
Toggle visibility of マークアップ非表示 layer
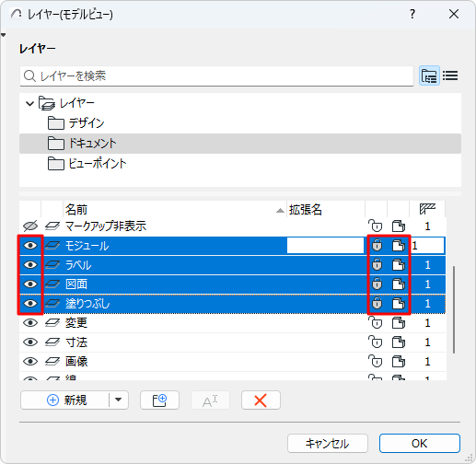pyautogui.click(x=30, y=226)
